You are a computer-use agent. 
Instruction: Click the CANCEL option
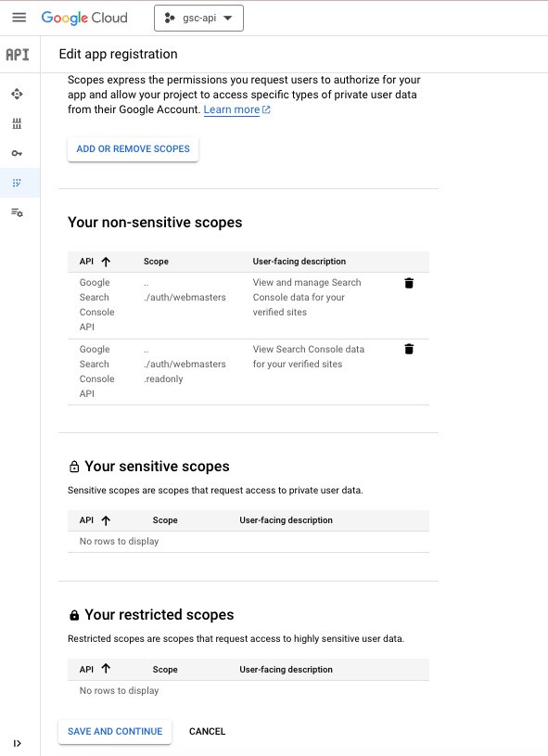point(207,731)
